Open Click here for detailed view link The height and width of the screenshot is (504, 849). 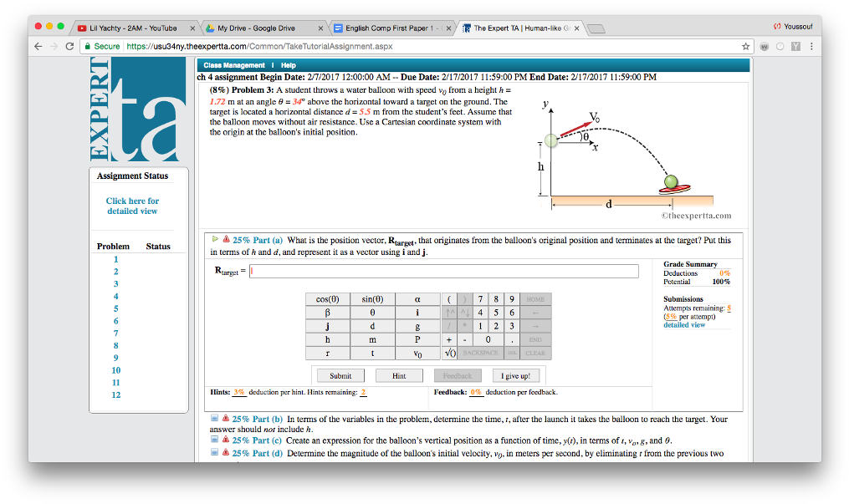point(132,206)
